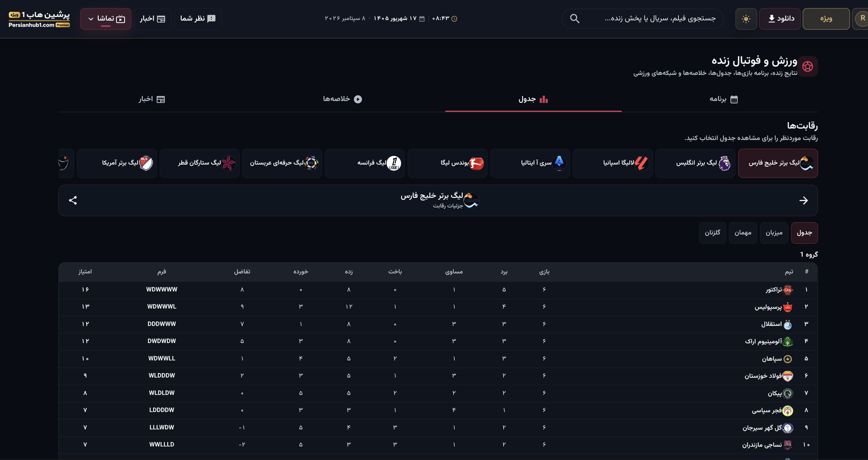Open the ویژه premium button
Image resolution: width=868 pixels, height=460 pixels.
pos(826,19)
